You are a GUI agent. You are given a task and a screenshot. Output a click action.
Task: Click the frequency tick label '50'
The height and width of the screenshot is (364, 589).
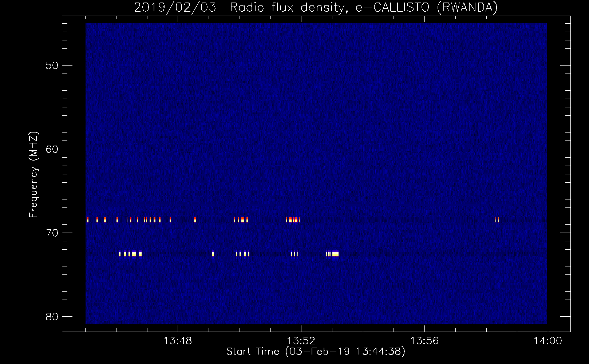coord(52,66)
